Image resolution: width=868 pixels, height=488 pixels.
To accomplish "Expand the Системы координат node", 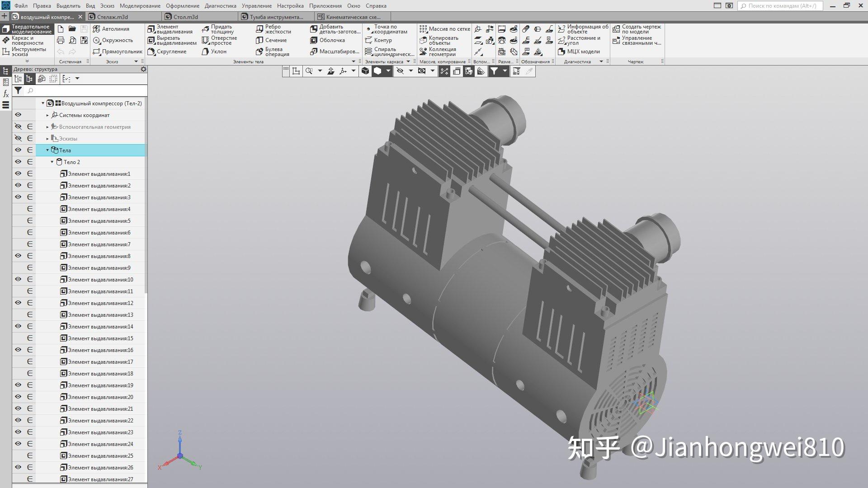I will [x=47, y=115].
